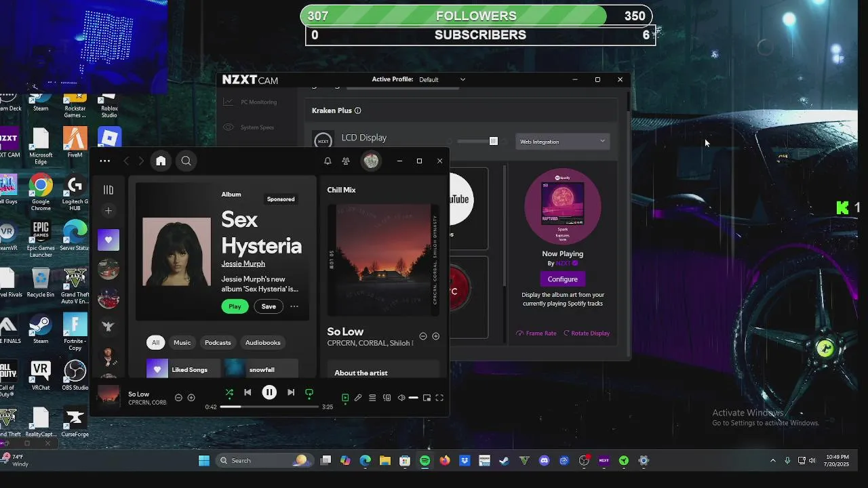Create new playlist plus icon in sidebar
Viewport: 868px width, 488px height.
108,211
